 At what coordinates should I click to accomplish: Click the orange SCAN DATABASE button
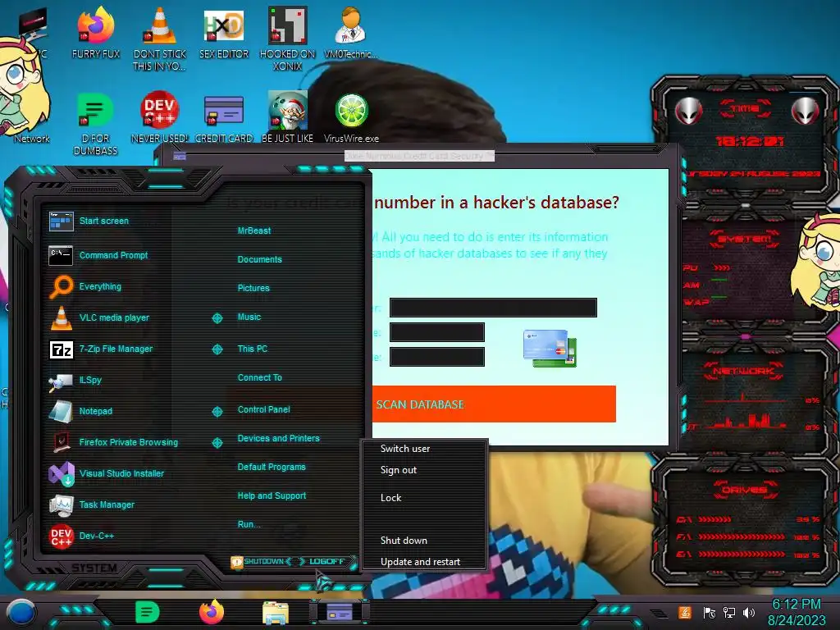493,404
